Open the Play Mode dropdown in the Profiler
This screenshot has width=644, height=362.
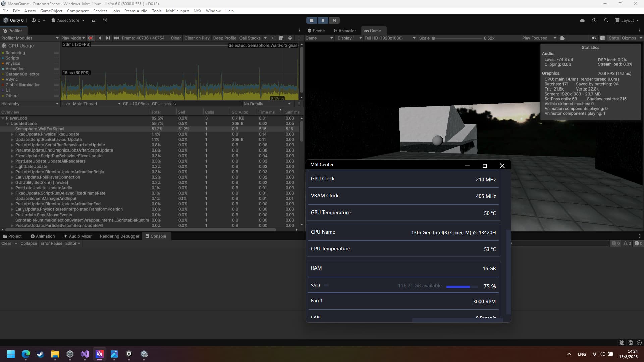pos(73,38)
